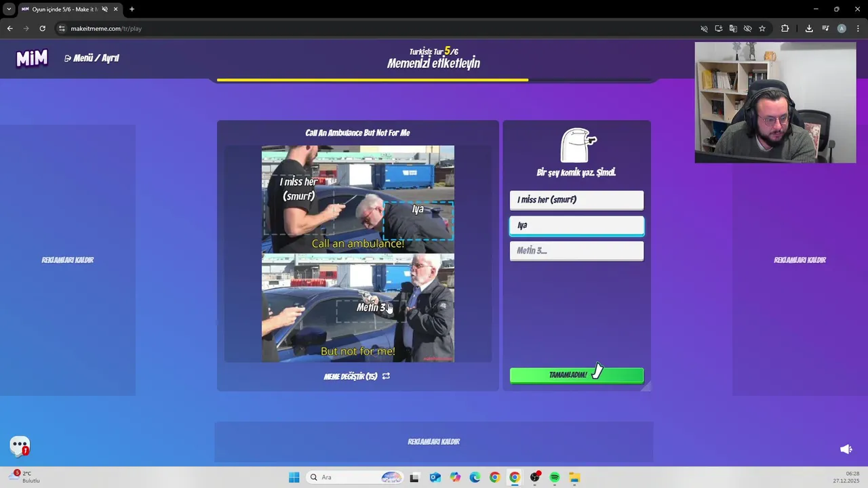Focus the second caption field containing 'Iya'
Image resolution: width=868 pixels, height=488 pixels.
point(576,226)
